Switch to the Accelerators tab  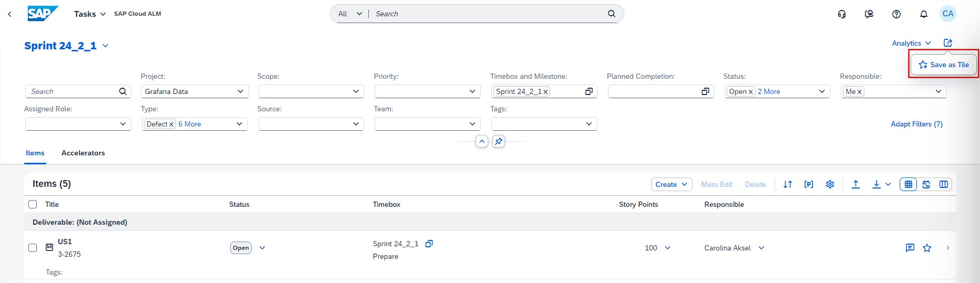83,153
